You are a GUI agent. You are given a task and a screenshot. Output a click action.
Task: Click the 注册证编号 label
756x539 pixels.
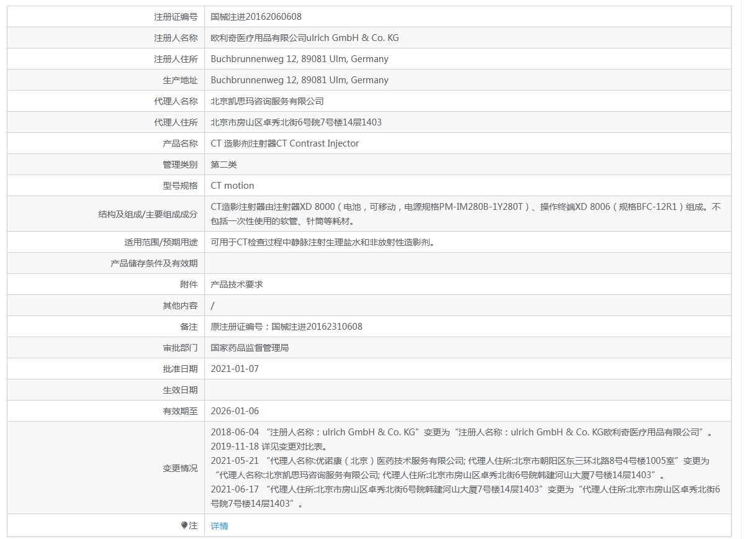(x=176, y=17)
